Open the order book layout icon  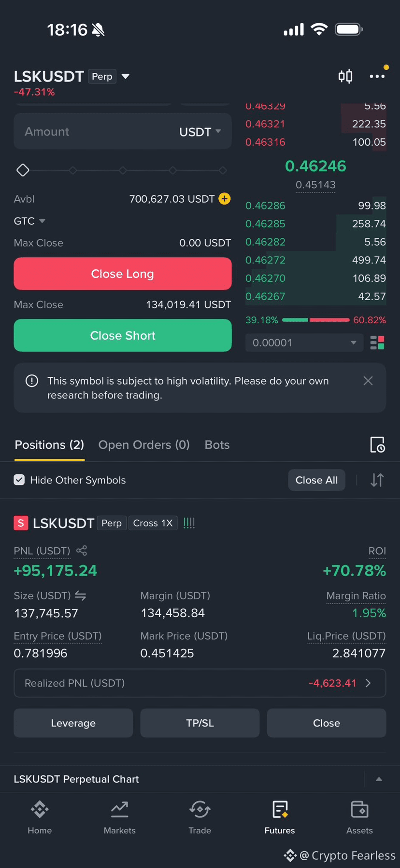pyautogui.click(x=377, y=343)
